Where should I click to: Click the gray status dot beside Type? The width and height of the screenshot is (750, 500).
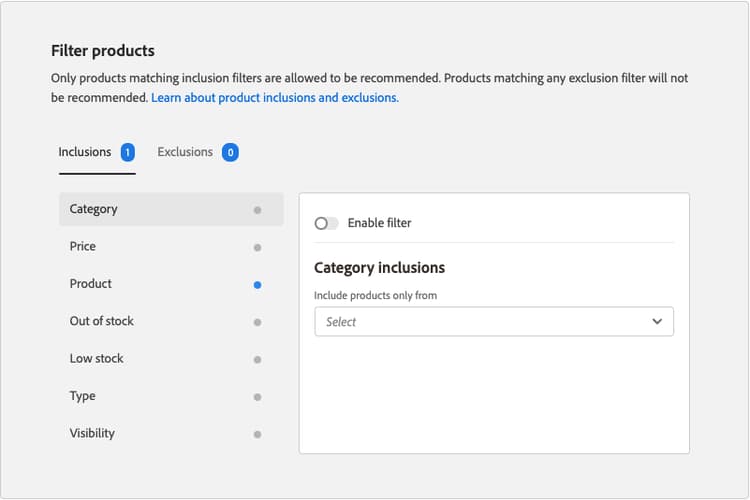[257, 397]
